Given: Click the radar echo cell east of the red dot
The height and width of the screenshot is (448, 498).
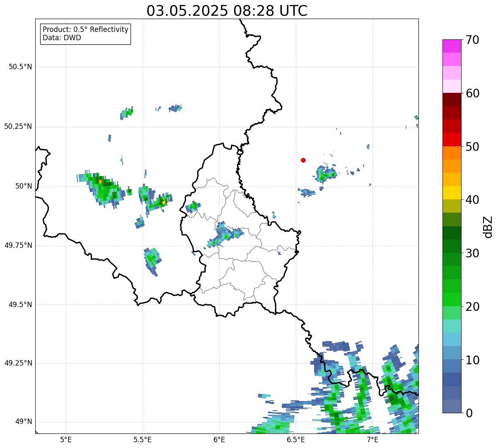Looking at the screenshot, I should [x=326, y=174].
